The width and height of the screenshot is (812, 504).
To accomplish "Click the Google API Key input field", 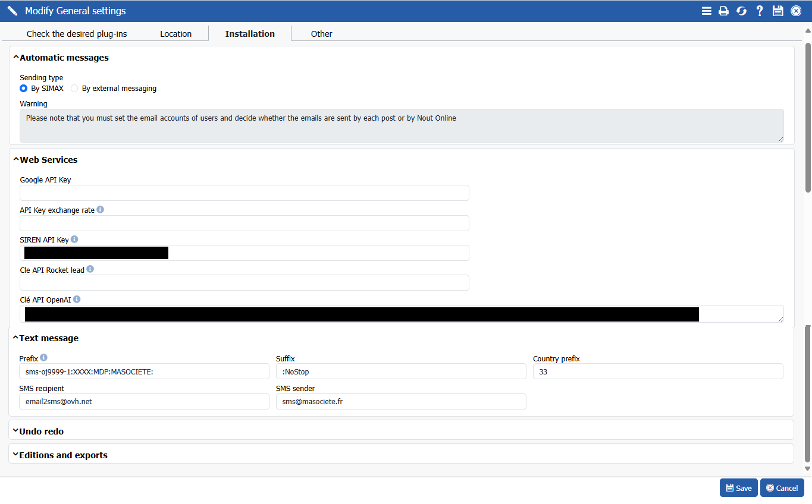I will pos(244,193).
